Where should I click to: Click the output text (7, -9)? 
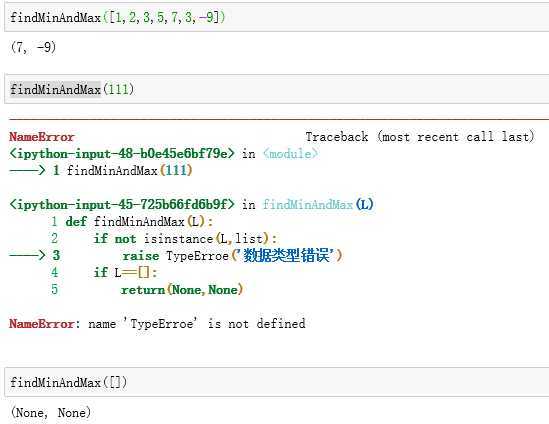(33, 47)
